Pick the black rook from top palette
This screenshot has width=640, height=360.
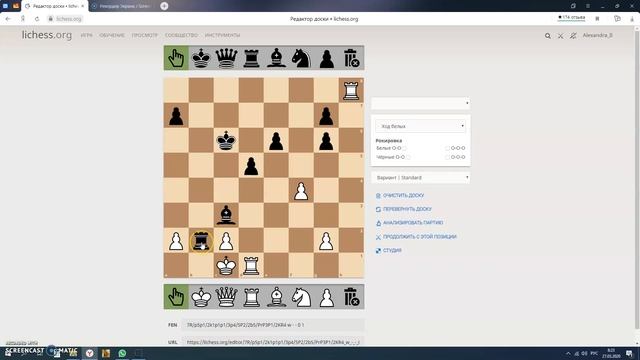251,58
